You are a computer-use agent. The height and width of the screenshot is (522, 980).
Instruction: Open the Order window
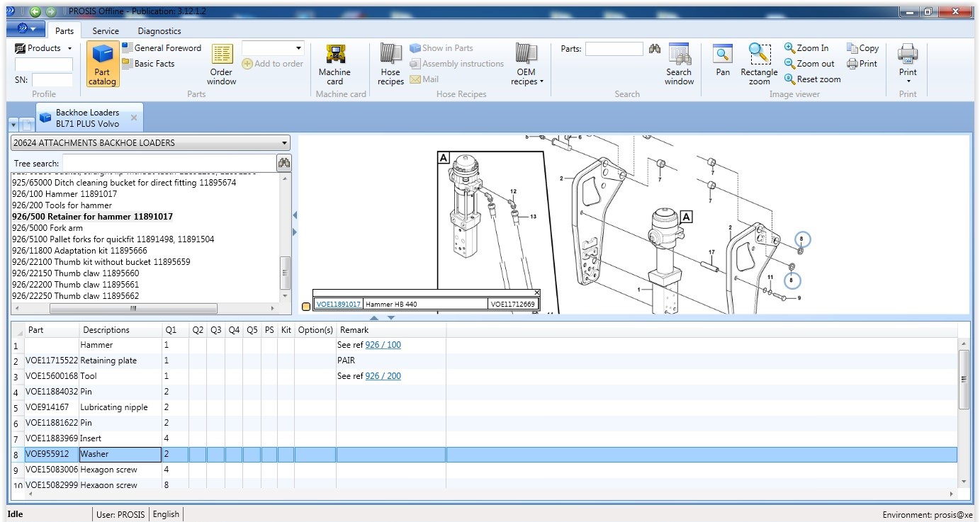tap(222, 64)
